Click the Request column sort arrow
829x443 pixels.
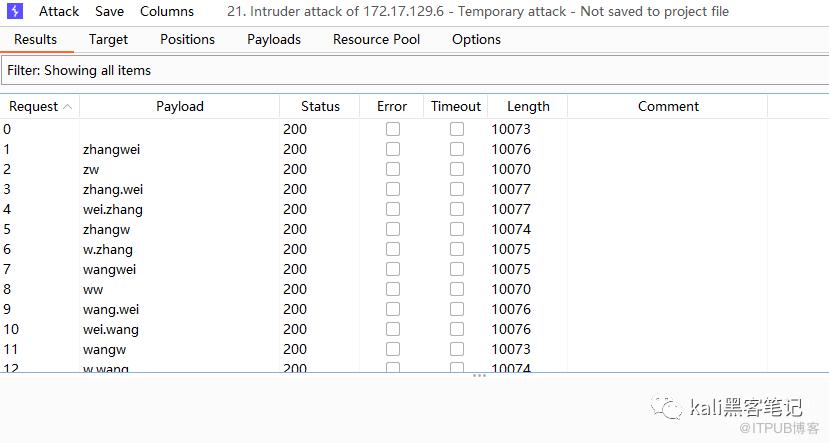(67, 107)
